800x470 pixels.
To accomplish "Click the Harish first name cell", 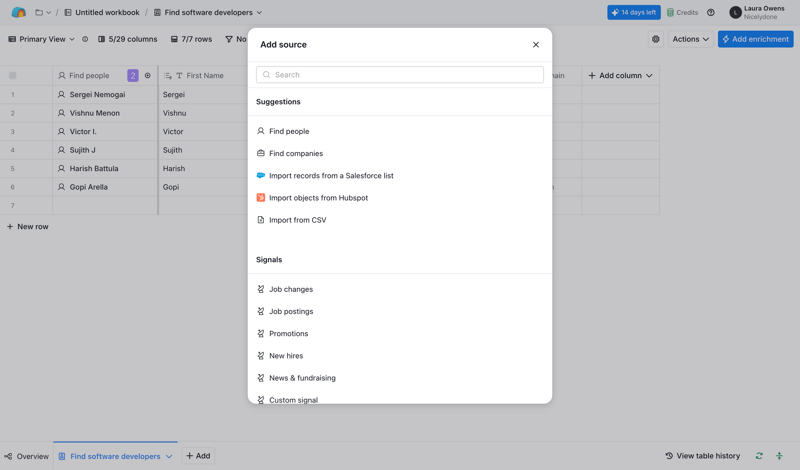I will [203, 168].
